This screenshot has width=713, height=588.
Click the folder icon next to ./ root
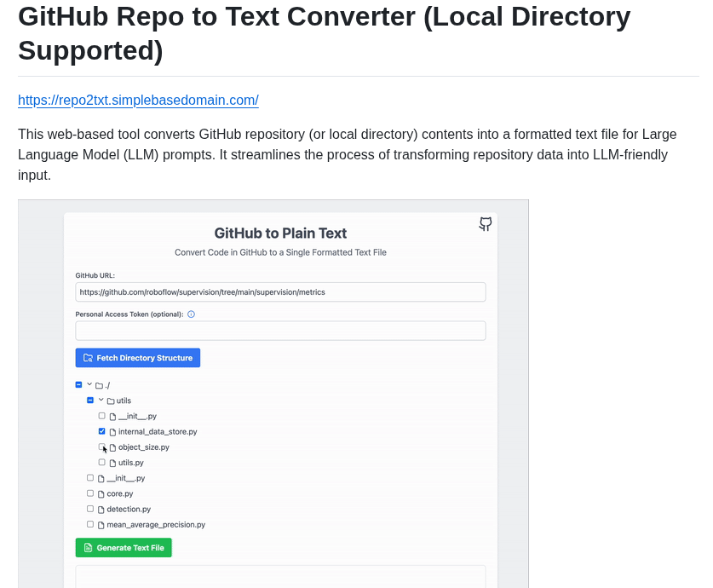pos(99,386)
